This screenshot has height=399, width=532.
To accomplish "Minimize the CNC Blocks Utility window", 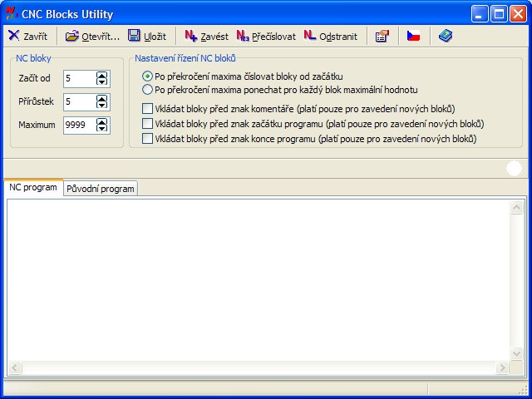I will [479, 14].
